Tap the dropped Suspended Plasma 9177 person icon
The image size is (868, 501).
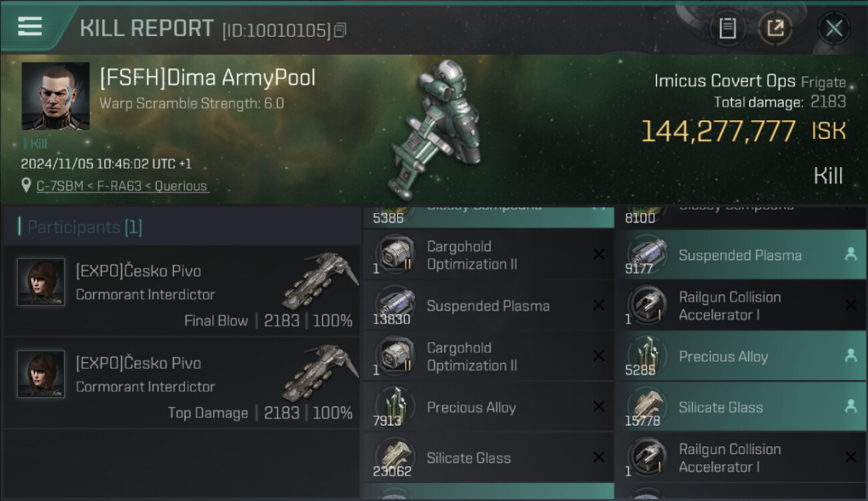coord(850,255)
